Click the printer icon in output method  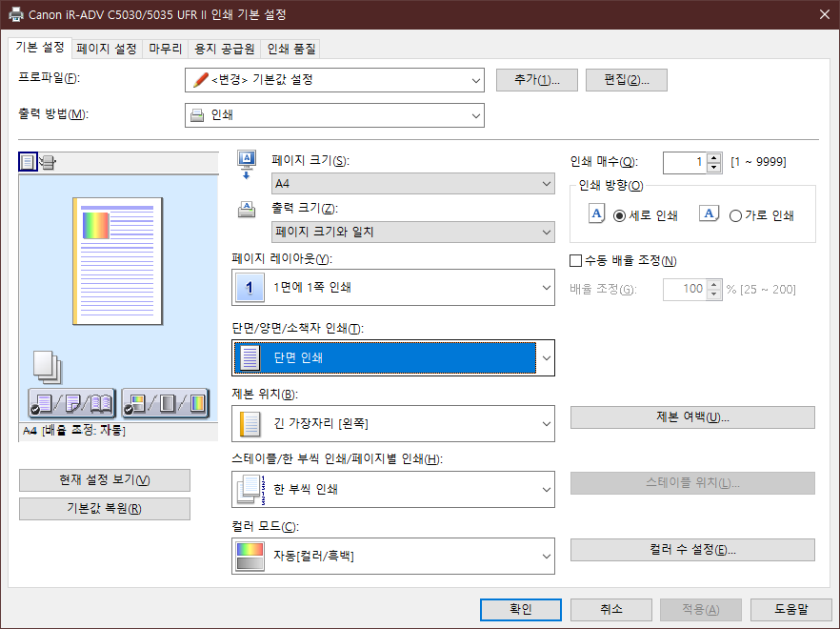[197, 115]
